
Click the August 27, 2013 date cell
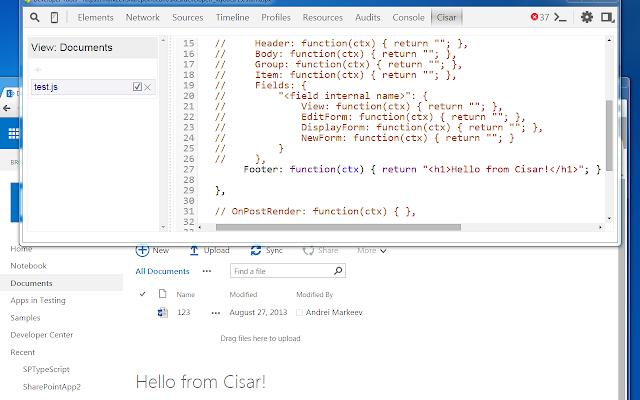point(258,312)
